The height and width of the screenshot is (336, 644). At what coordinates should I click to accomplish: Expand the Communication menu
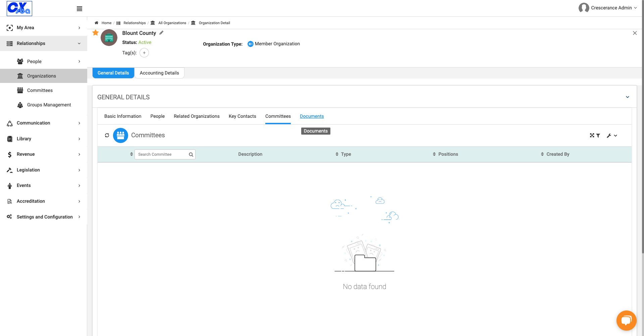tap(44, 123)
